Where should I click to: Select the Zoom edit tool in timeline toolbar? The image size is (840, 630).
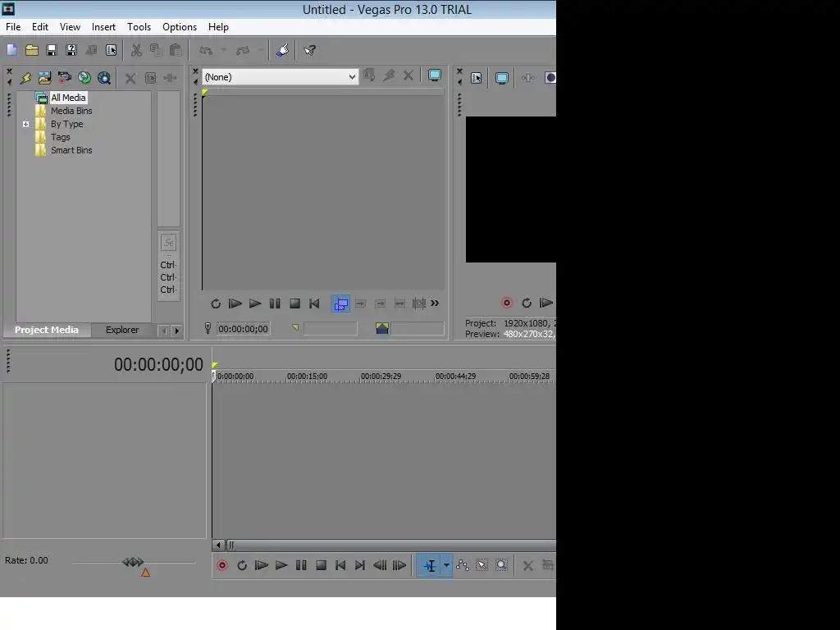click(x=501, y=565)
